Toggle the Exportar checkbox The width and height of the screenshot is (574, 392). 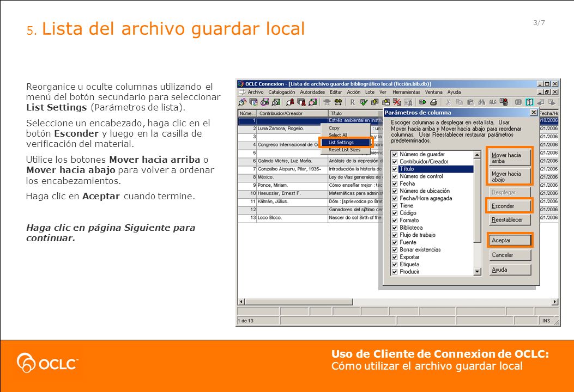[x=395, y=256]
